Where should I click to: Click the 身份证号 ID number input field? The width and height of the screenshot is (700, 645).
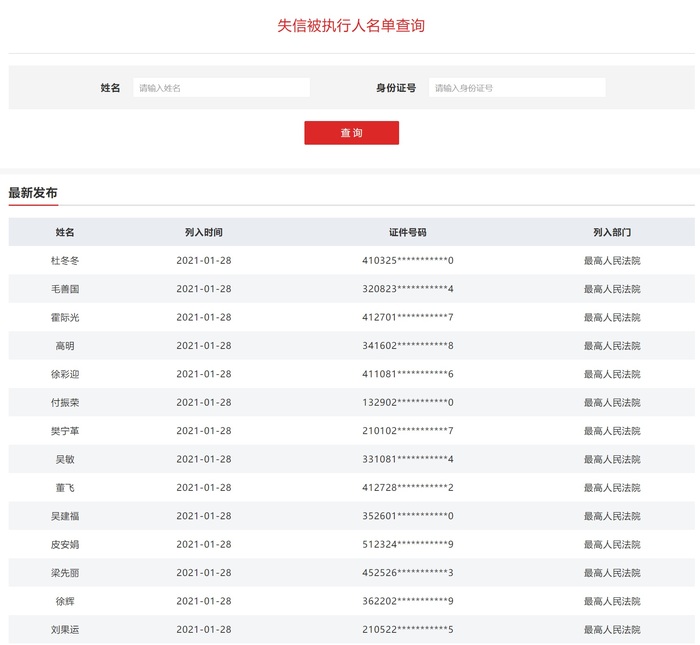point(517,88)
